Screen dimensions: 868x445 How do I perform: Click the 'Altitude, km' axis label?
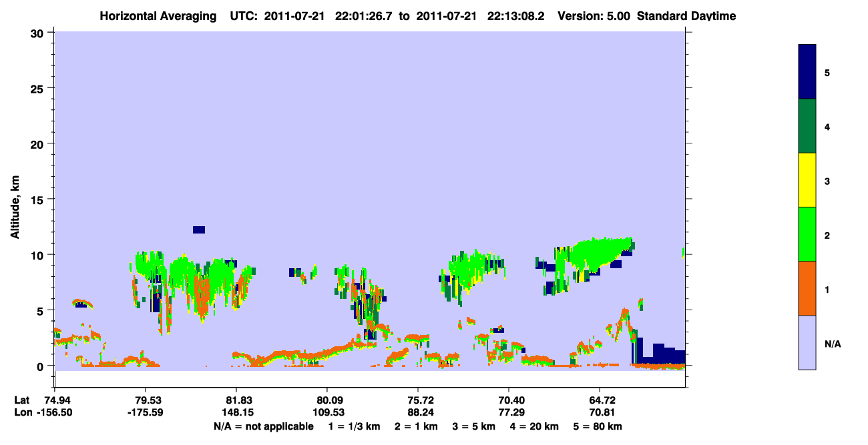coord(15,207)
